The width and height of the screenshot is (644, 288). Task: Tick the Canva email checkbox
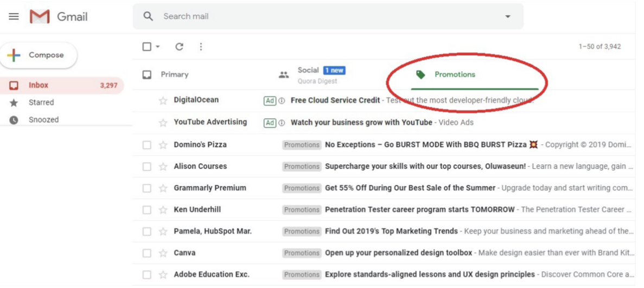pyautogui.click(x=146, y=253)
